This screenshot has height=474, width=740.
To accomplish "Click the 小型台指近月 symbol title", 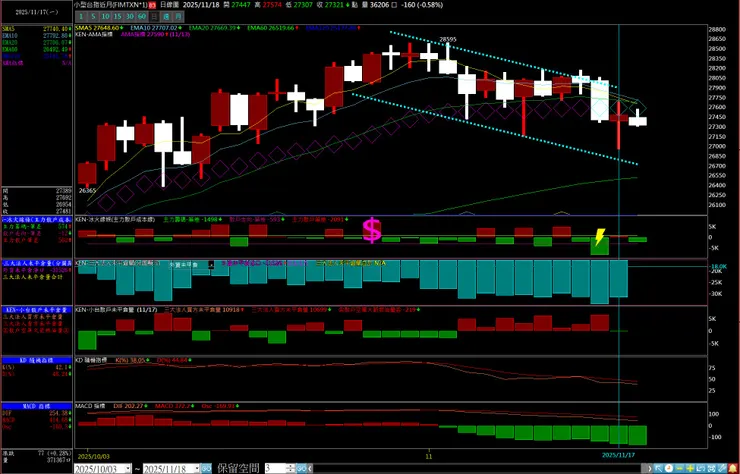I will click(x=111, y=5).
